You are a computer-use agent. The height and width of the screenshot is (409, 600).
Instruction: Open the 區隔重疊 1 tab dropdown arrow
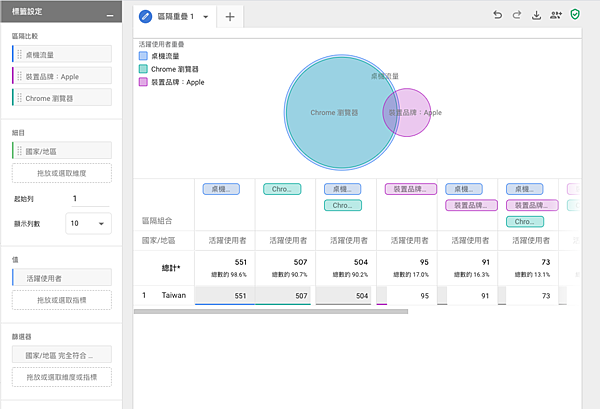point(205,17)
